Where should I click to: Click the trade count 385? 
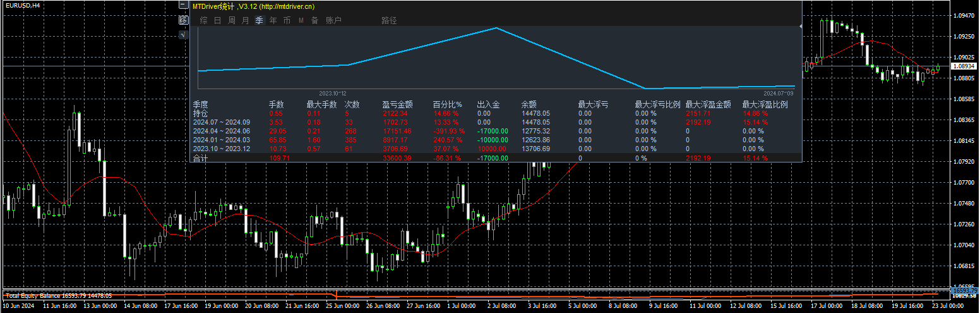point(350,140)
